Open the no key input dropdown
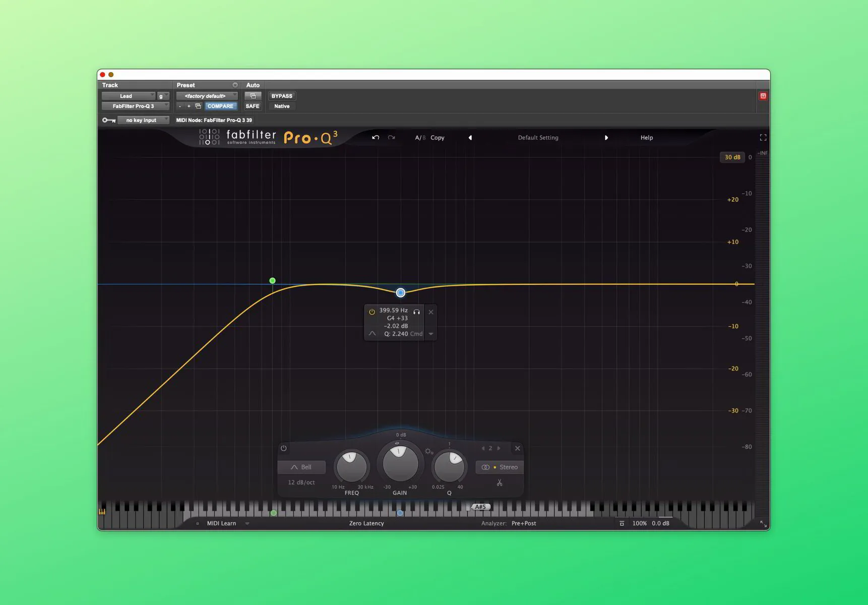 (143, 120)
